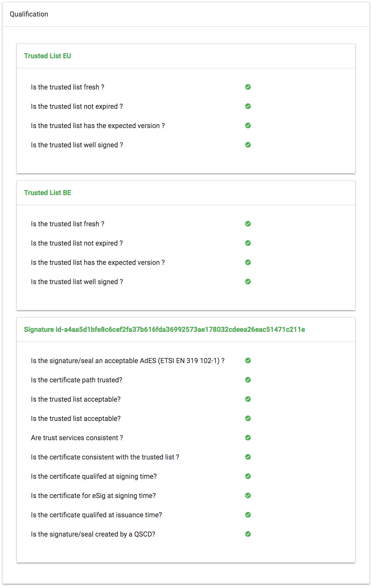Click EU question about expected version
The image size is (372, 588).
(98, 126)
